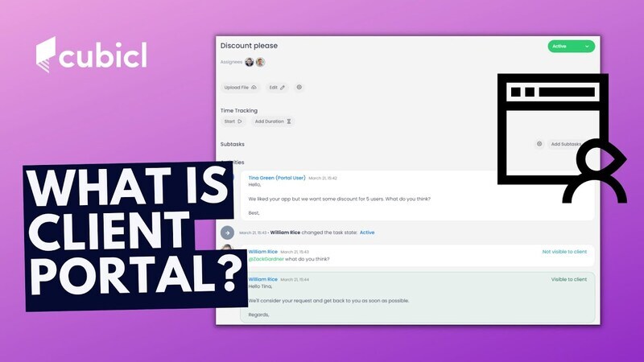Image resolution: width=644 pixels, height=362 pixels.
Task: Click the blue Active state link
Action: (367, 232)
